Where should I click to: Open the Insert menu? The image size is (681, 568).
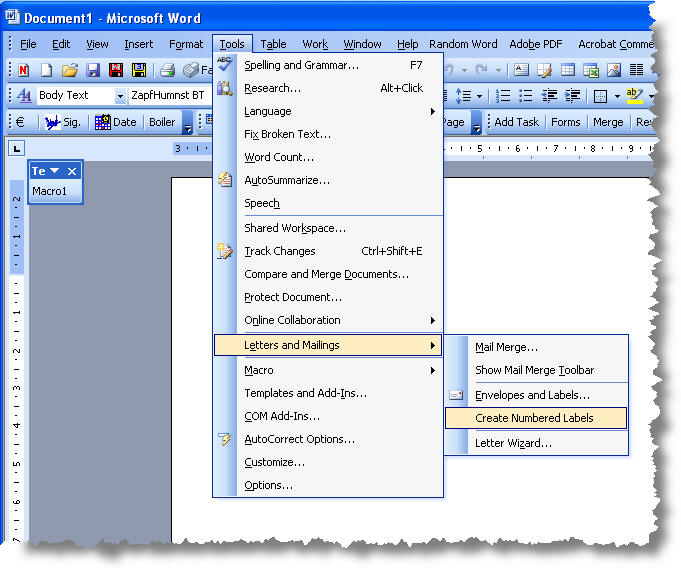(x=139, y=44)
